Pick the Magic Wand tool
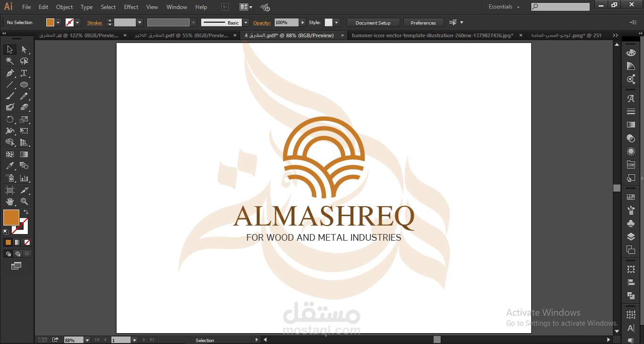 coord(10,61)
